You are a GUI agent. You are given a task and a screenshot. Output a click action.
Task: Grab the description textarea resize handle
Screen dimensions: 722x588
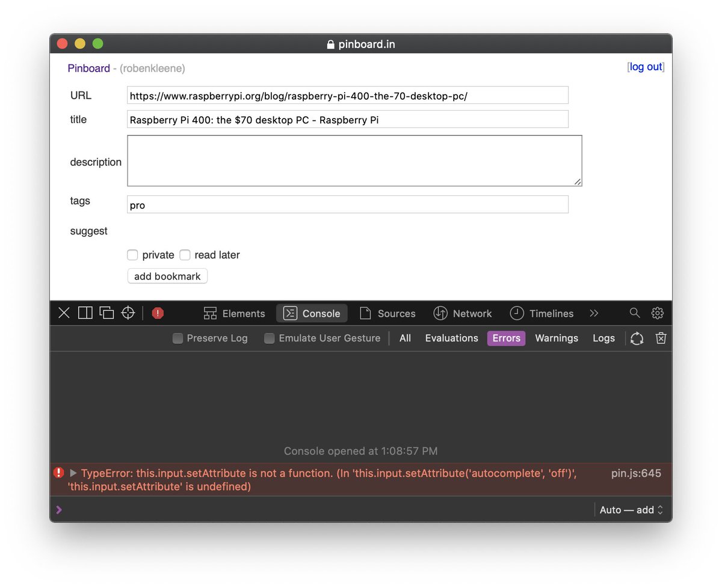click(x=578, y=182)
